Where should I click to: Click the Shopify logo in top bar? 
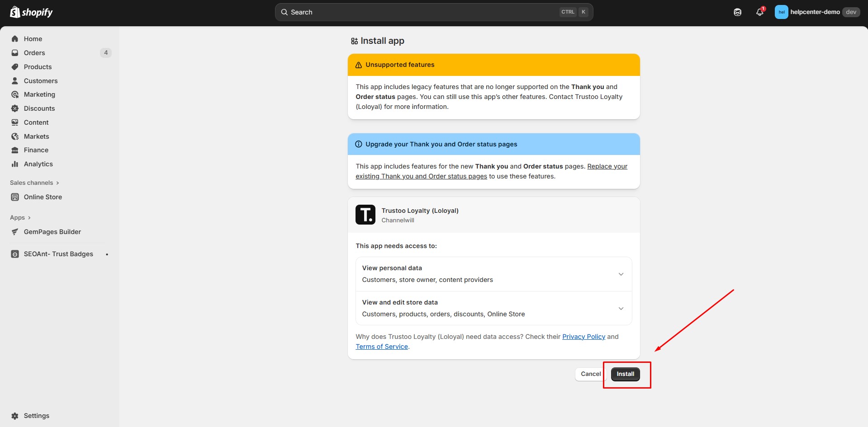pyautogui.click(x=31, y=12)
